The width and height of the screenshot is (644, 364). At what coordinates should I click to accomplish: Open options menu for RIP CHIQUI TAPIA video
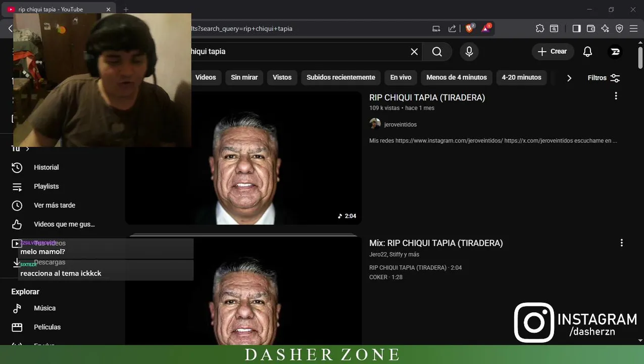(616, 96)
